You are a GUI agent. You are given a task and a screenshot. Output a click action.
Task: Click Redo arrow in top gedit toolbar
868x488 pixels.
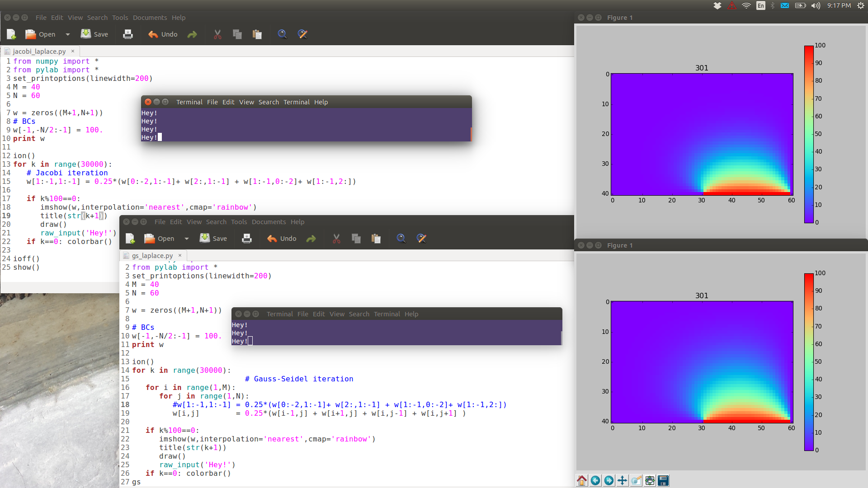192,34
